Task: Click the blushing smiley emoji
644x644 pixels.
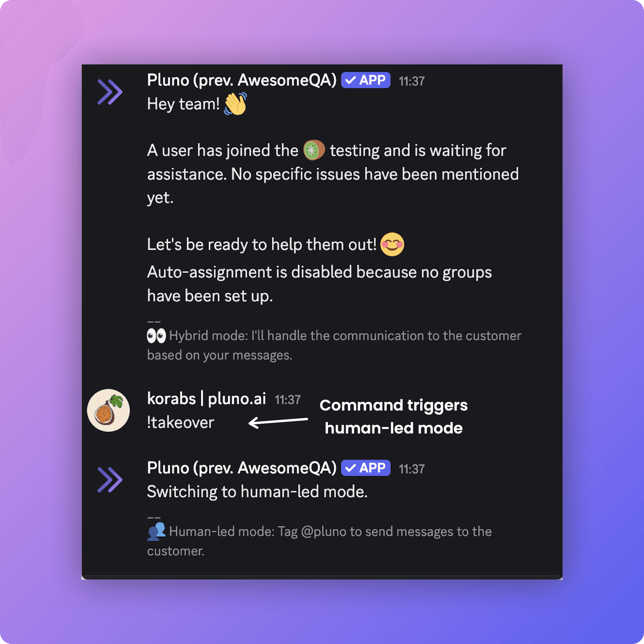Action: (x=392, y=244)
